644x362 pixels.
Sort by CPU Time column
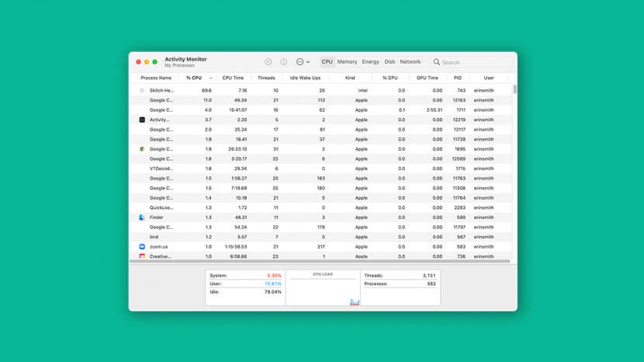click(233, 78)
